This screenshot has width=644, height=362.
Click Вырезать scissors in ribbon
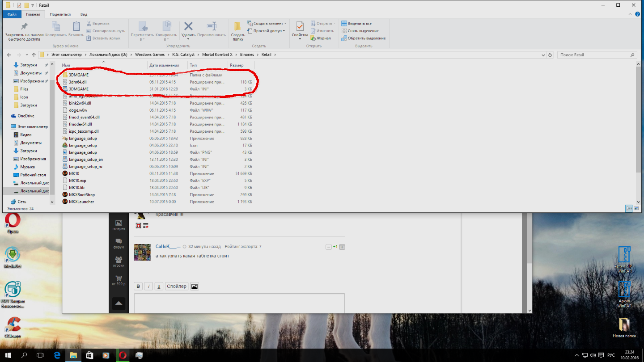[98, 23]
